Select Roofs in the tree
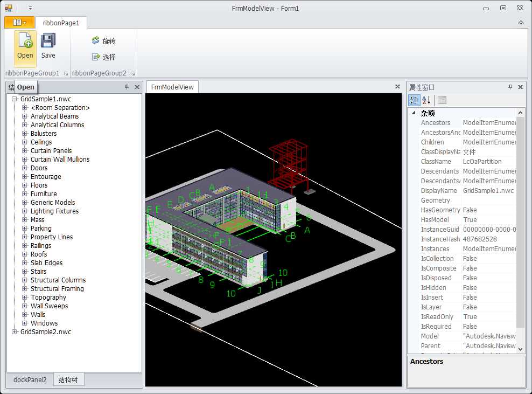 [x=39, y=254]
